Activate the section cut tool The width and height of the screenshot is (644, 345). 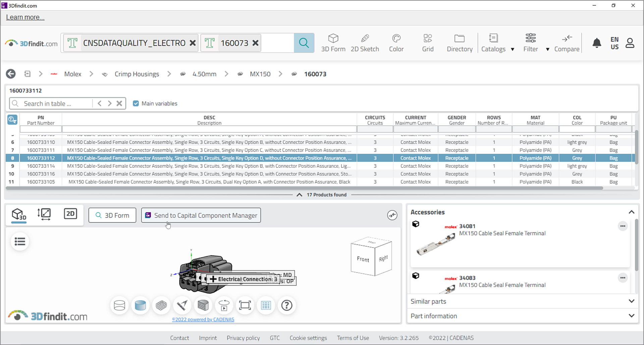[203, 305]
